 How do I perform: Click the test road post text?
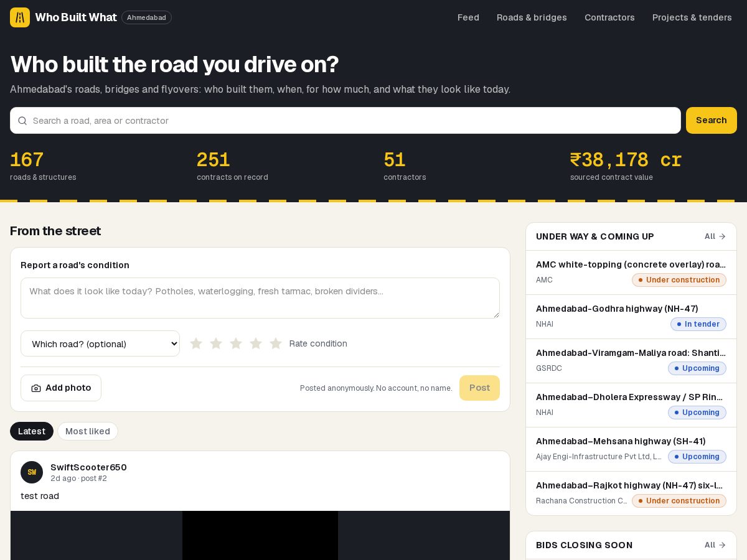(x=40, y=496)
